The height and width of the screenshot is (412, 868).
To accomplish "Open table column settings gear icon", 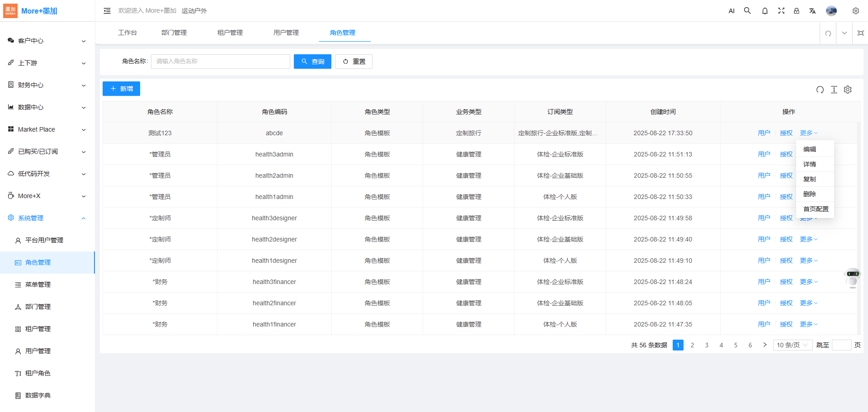I will (848, 90).
